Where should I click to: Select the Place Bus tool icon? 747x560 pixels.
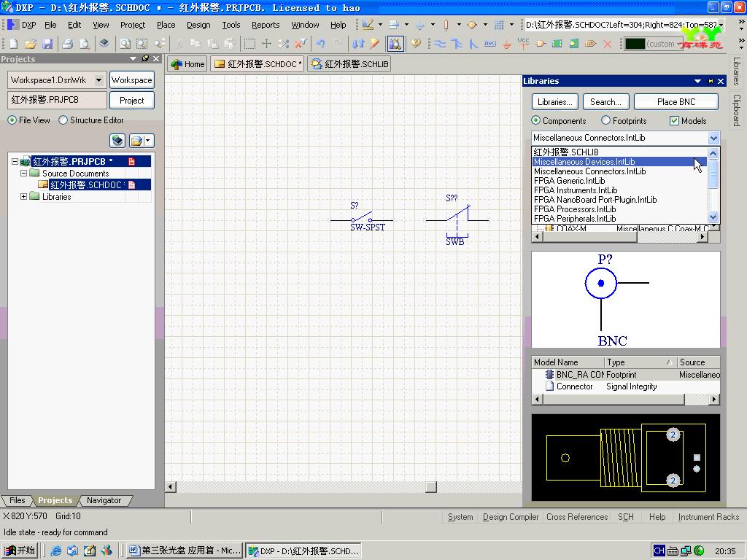coord(457,44)
